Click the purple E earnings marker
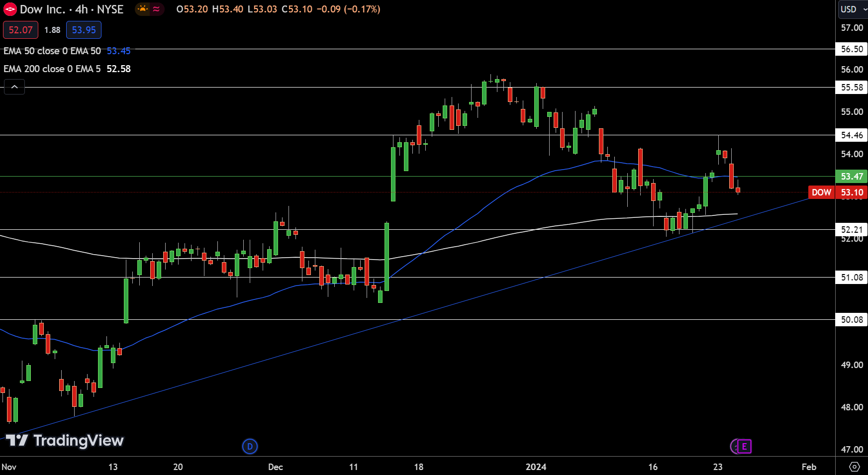Screen dimensions: 868x475 [744, 447]
